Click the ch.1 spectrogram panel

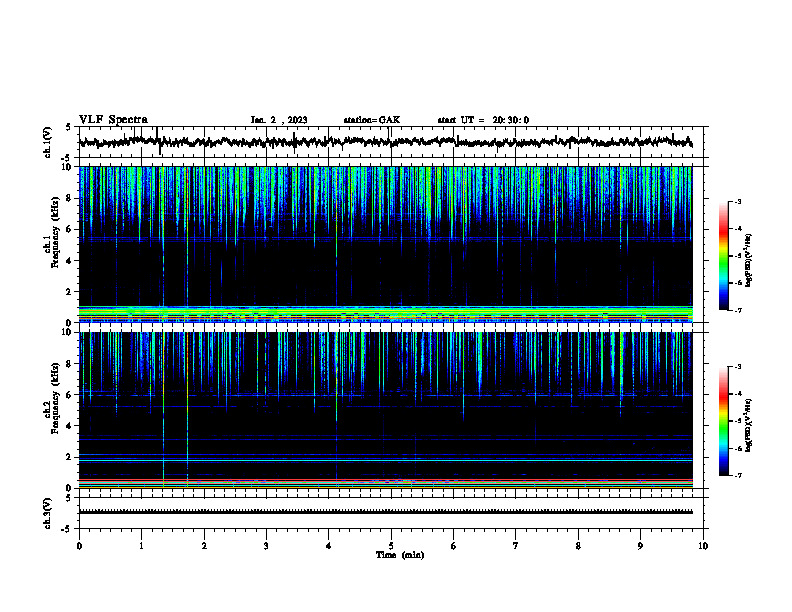tap(385, 244)
